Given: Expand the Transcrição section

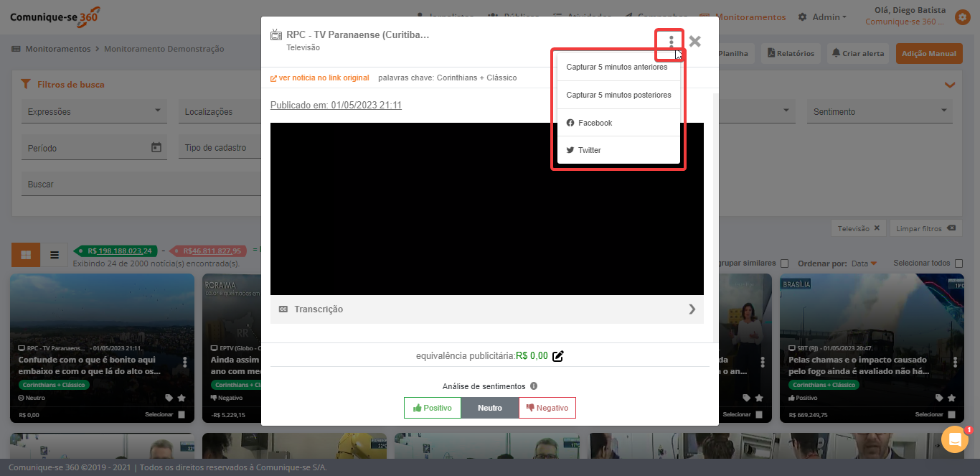Looking at the screenshot, I should coord(487,309).
